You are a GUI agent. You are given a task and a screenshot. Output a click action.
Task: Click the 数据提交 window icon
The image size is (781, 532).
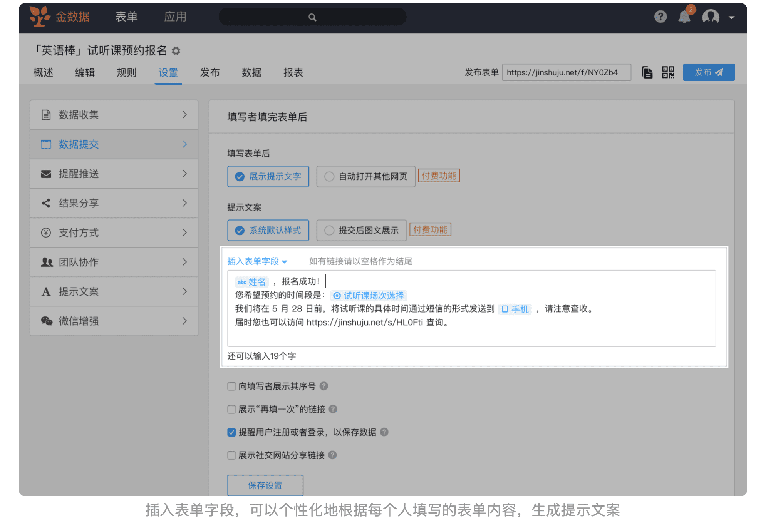46,144
